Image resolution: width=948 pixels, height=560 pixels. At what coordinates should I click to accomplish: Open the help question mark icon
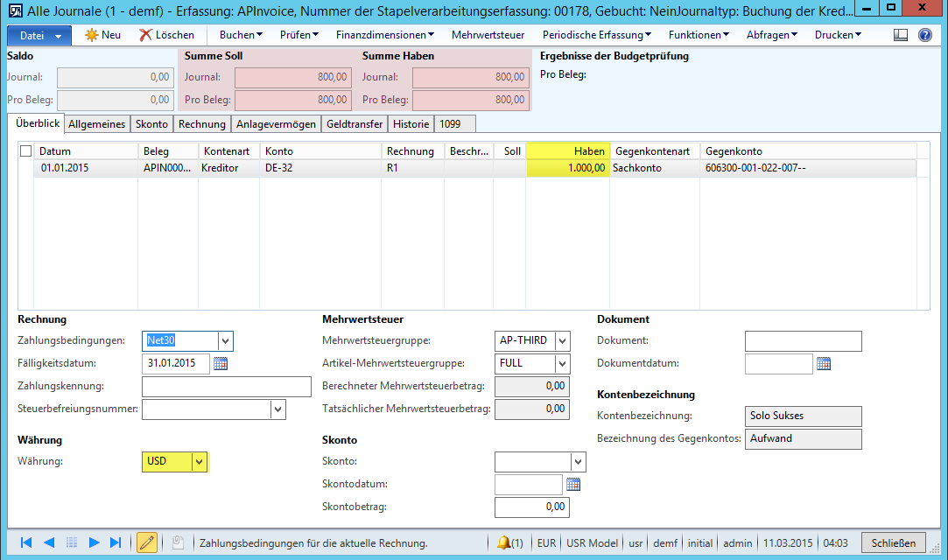coord(925,35)
